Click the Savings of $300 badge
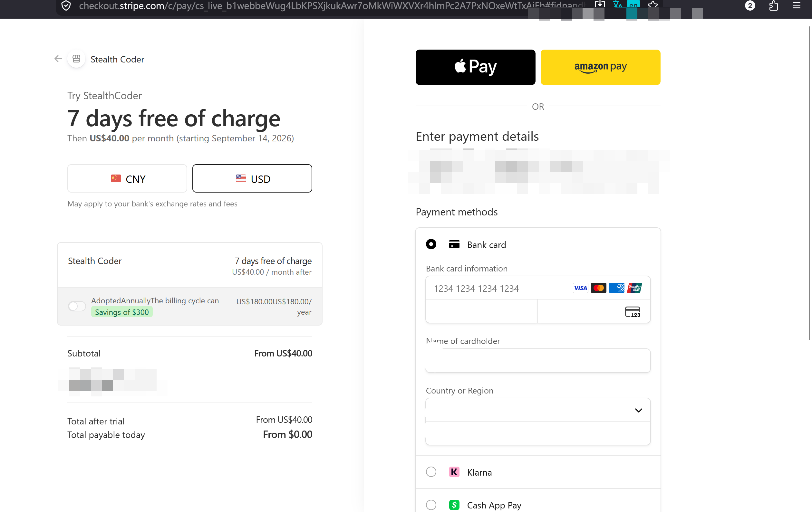The width and height of the screenshot is (812, 512). click(122, 312)
